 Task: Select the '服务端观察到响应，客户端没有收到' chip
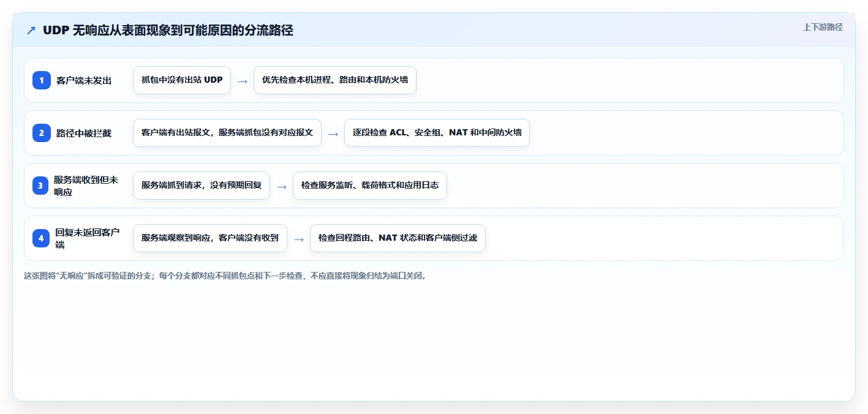click(210, 238)
